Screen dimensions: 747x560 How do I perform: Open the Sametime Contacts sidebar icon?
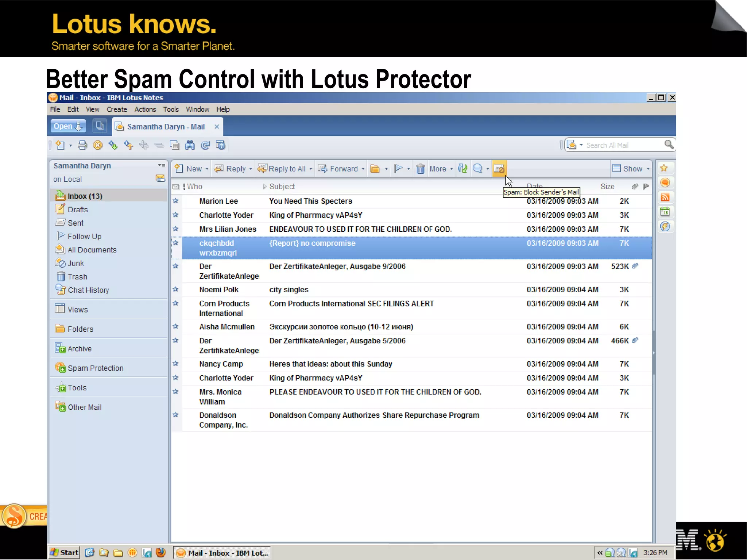pyautogui.click(x=665, y=183)
